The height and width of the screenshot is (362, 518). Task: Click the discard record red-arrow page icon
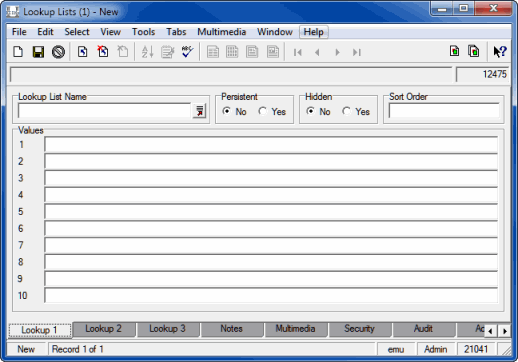pyautogui.click(x=103, y=52)
